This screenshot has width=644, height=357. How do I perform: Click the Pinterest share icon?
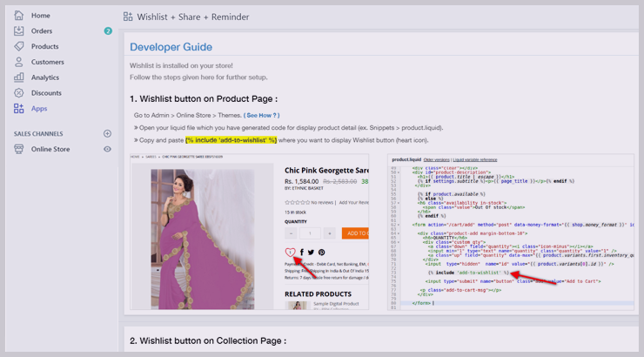(x=321, y=253)
